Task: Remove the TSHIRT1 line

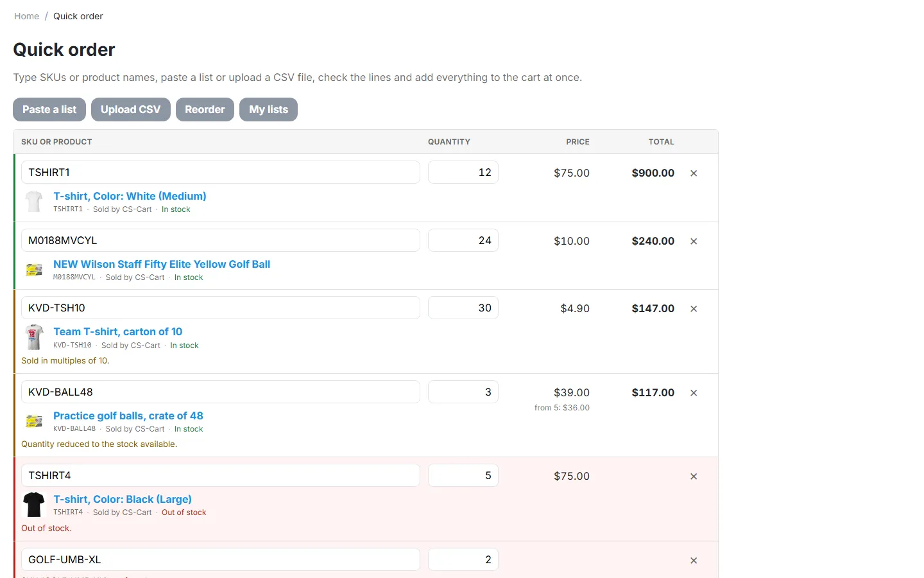Action: point(694,173)
